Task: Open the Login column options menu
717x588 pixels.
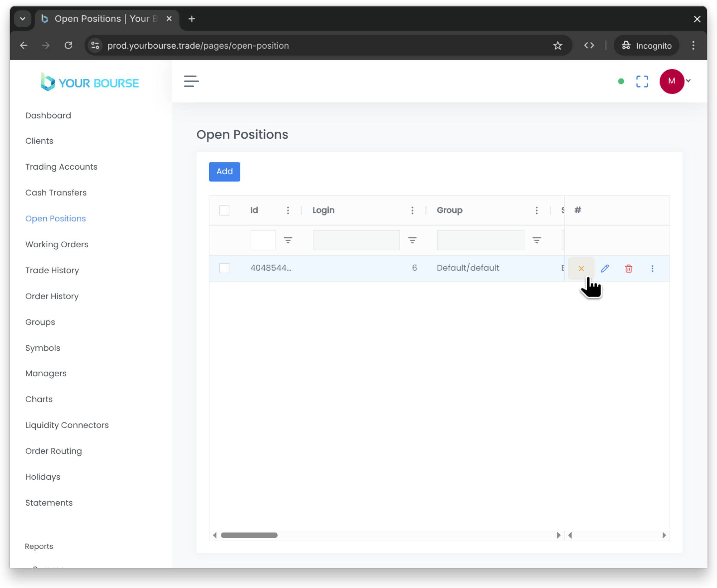Action: pyautogui.click(x=412, y=210)
